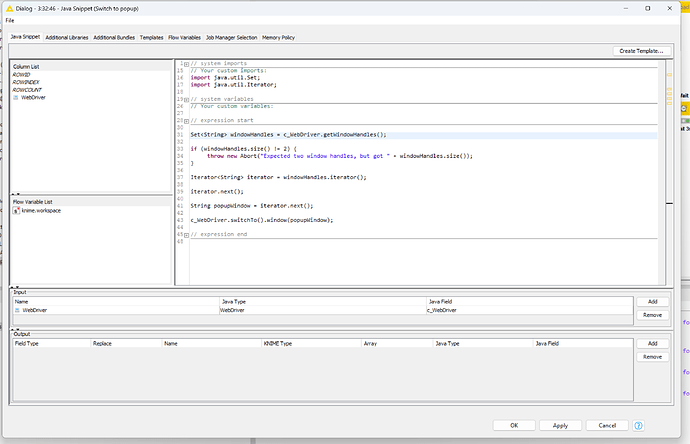The height and width of the screenshot is (444, 690).
Task: Expand the system variables fold marker
Action: pyautogui.click(x=186, y=100)
